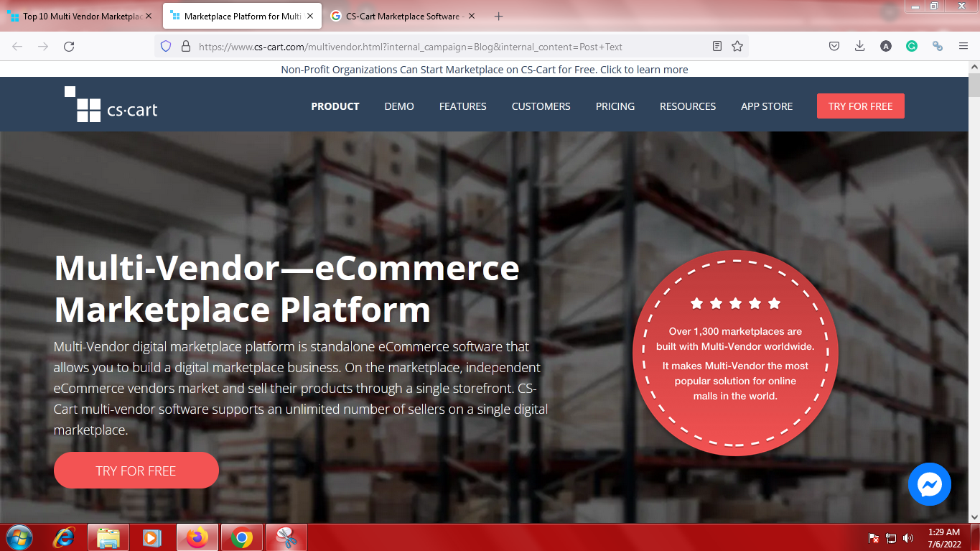Click the URL address bar field
The image size is (980, 551).
[x=452, y=46]
